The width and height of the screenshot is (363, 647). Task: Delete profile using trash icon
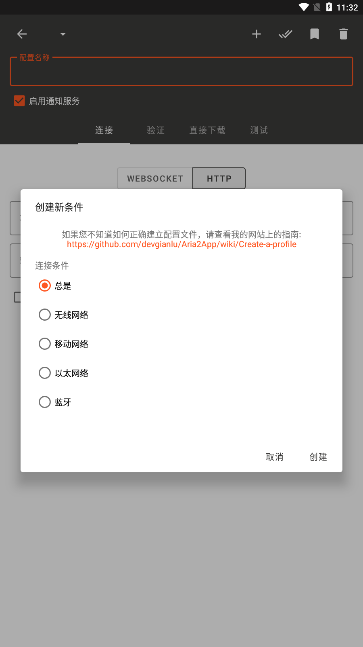coord(343,34)
